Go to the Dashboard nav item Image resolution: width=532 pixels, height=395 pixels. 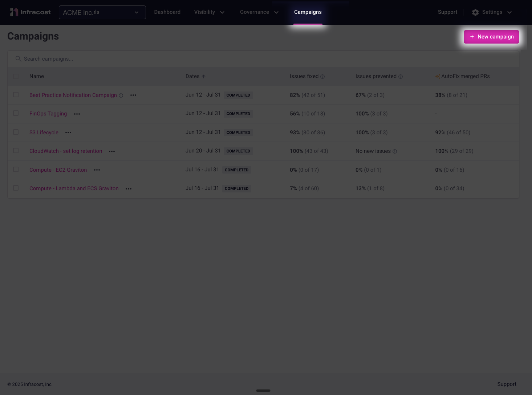[167, 12]
